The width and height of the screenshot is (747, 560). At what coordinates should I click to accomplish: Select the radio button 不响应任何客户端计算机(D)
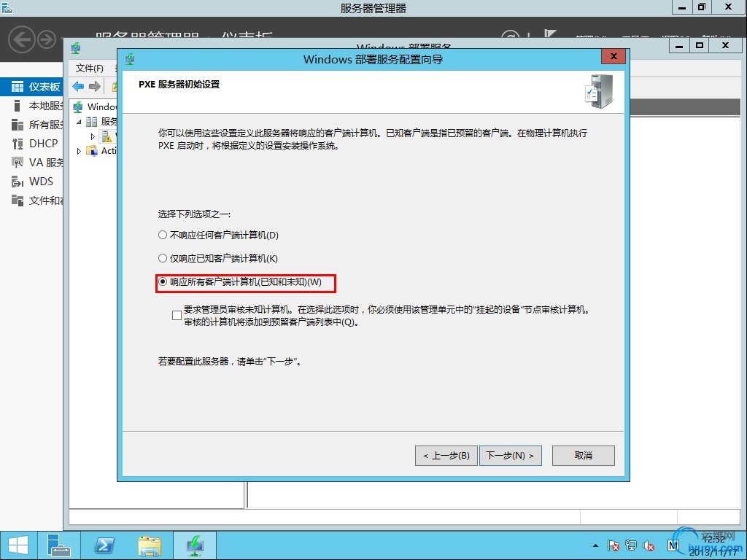pos(163,235)
